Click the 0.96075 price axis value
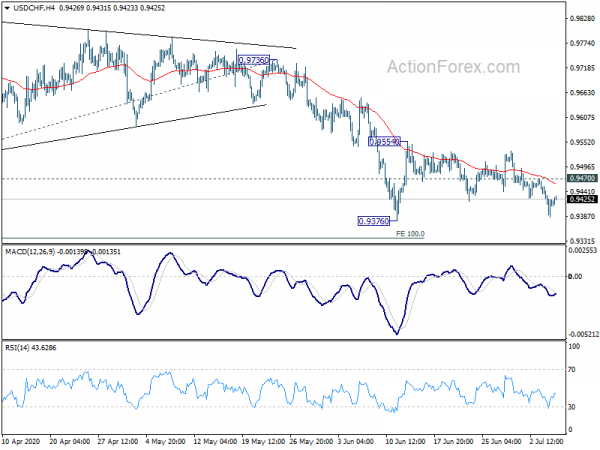This screenshot has height=450, width=600. [582, 117]
